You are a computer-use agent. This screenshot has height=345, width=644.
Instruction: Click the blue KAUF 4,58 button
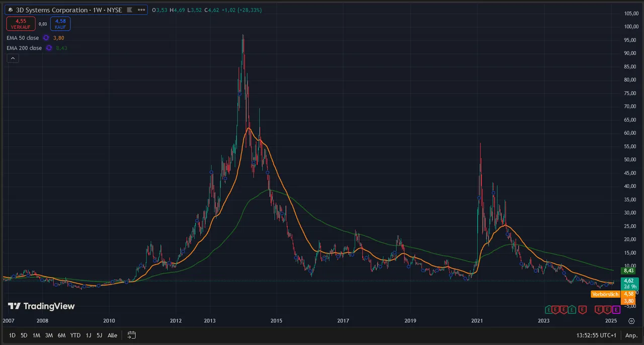coord(60,23)
